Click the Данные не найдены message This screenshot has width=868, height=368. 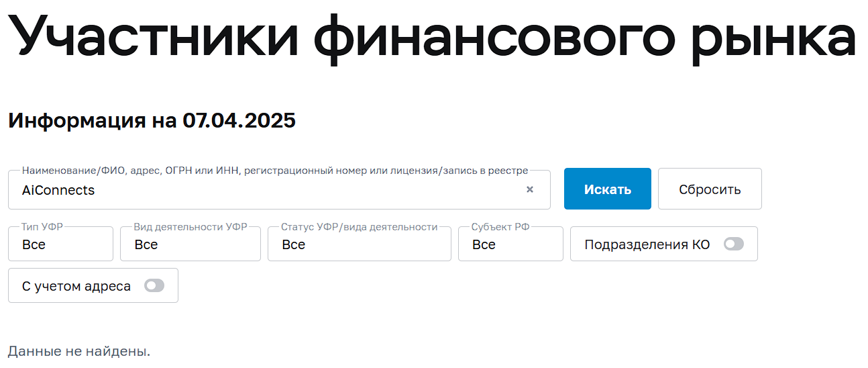pyautogui.click(x=79, y=351)
